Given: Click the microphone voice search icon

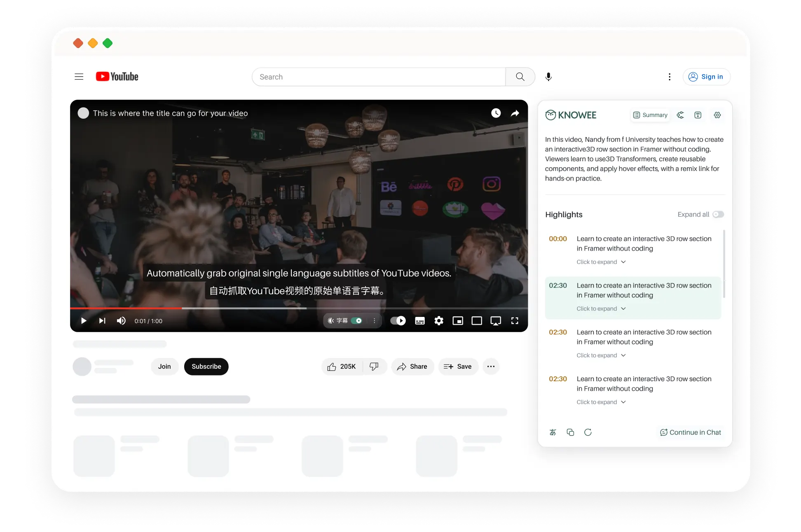Looking at the screenshot, I should pos(548,77).
